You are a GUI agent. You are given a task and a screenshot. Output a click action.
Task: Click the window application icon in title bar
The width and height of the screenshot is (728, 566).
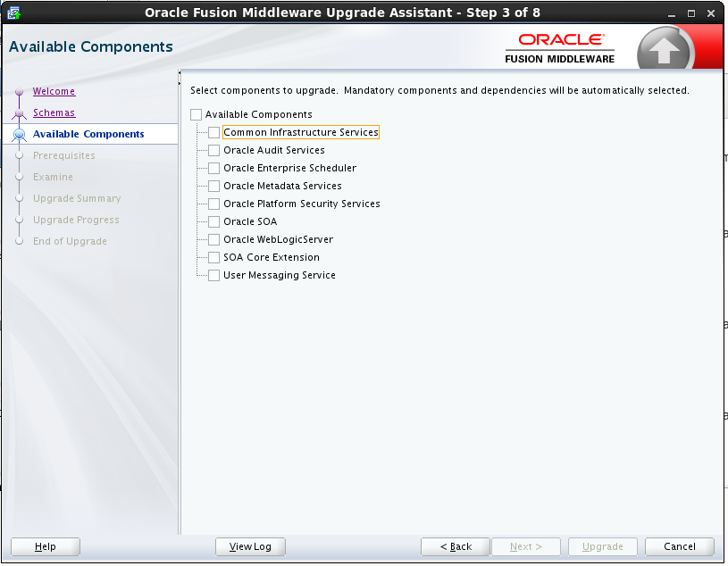point(14,12)
